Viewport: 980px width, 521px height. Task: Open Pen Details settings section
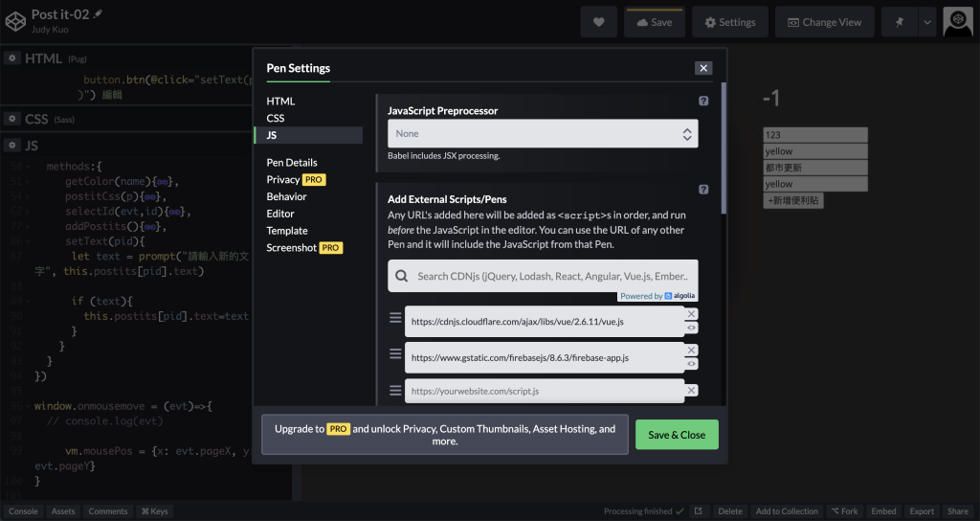coord(292,163)
